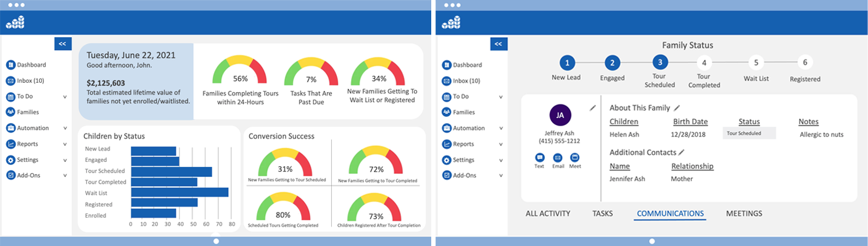Open the Tour Scheduled status dropdown for Helen Ash
Image resolution: width=868 pixels, height=246 pixels.
tap(749, 134)
